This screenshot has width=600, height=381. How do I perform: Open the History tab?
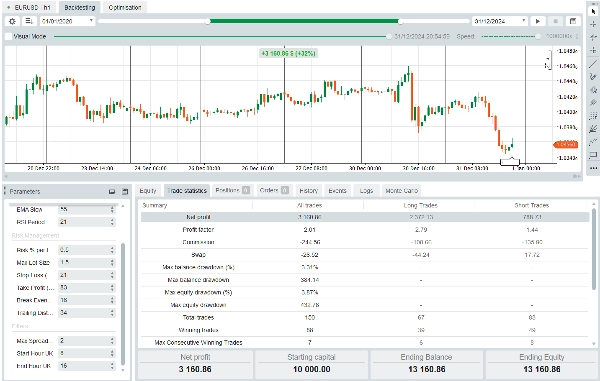308,190
